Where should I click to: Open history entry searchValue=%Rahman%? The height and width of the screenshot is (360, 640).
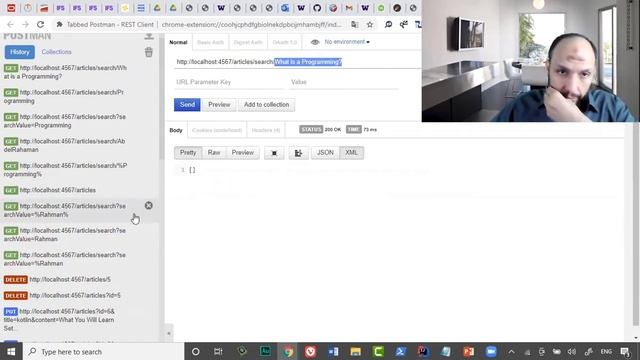(x=65, y=211)
